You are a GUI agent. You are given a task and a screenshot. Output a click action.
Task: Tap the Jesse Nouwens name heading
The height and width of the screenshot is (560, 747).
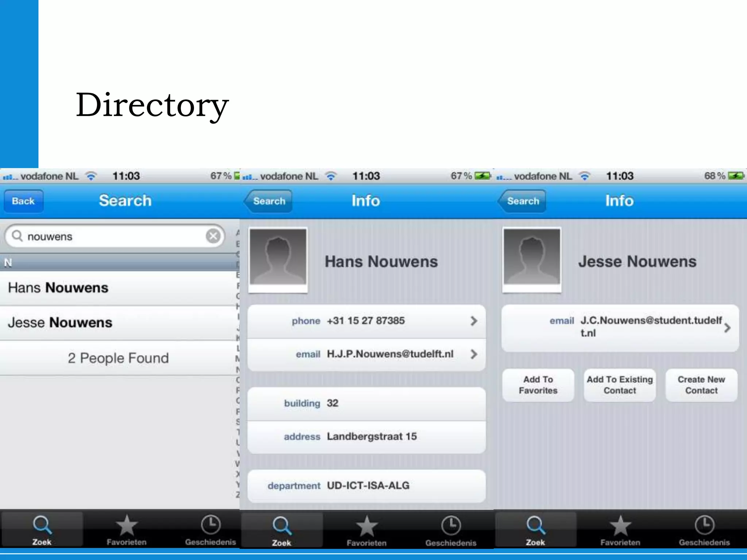coord(637,262)
